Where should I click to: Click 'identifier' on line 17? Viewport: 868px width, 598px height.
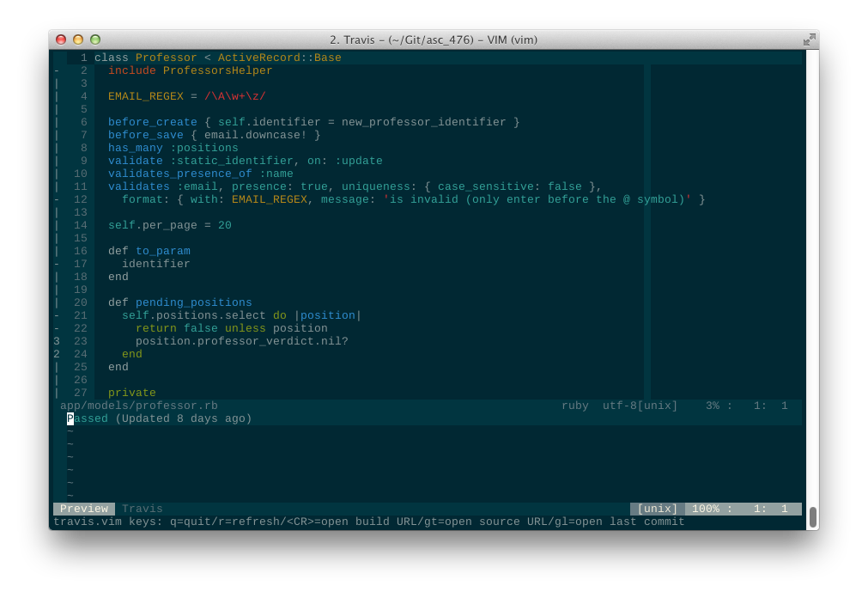coord(155,264)
